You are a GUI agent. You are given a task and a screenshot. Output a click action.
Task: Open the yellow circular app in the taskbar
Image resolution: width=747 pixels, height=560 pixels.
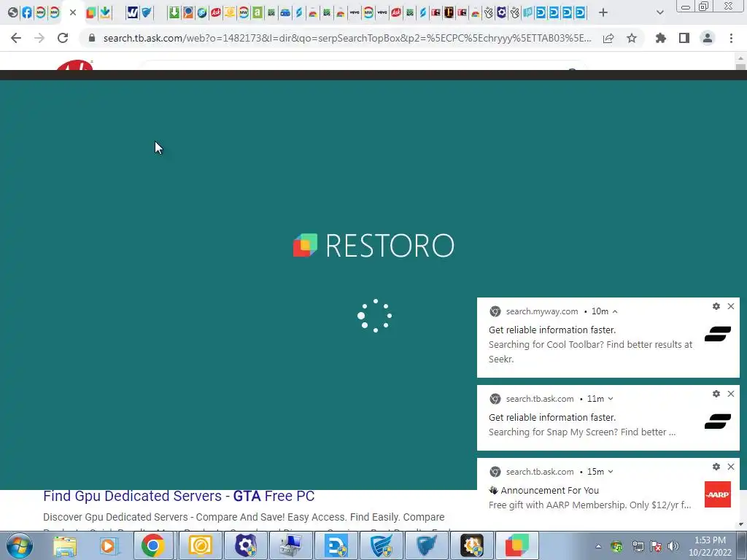coord(200,545)
